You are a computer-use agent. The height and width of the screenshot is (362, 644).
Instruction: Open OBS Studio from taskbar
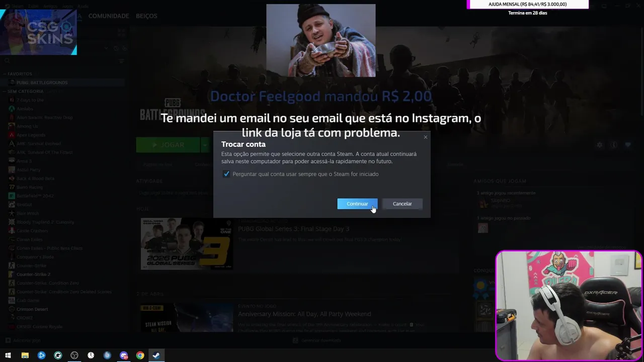[74, 355]
